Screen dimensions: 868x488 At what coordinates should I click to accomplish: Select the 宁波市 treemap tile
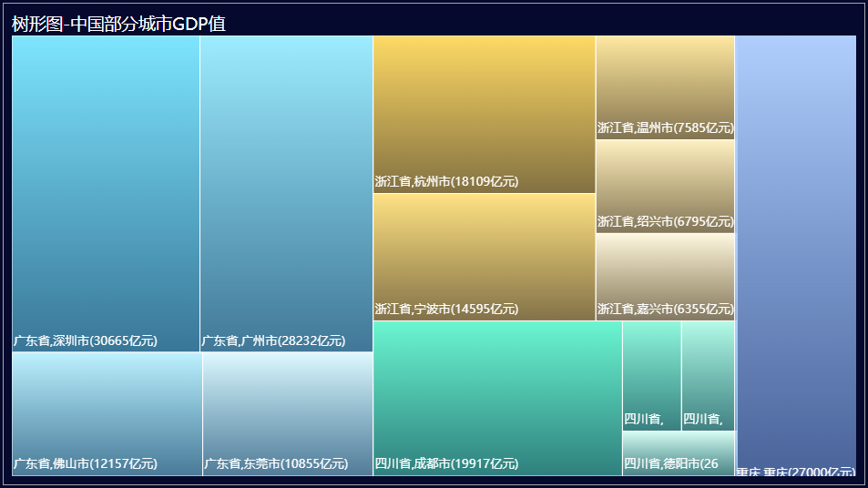[x=484, y=257]
